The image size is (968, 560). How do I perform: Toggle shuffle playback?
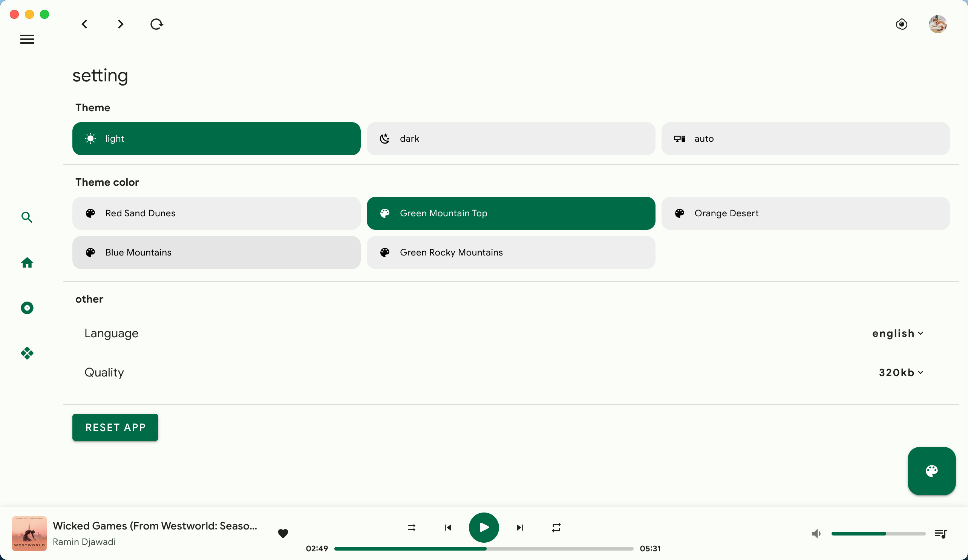point(411,528)
